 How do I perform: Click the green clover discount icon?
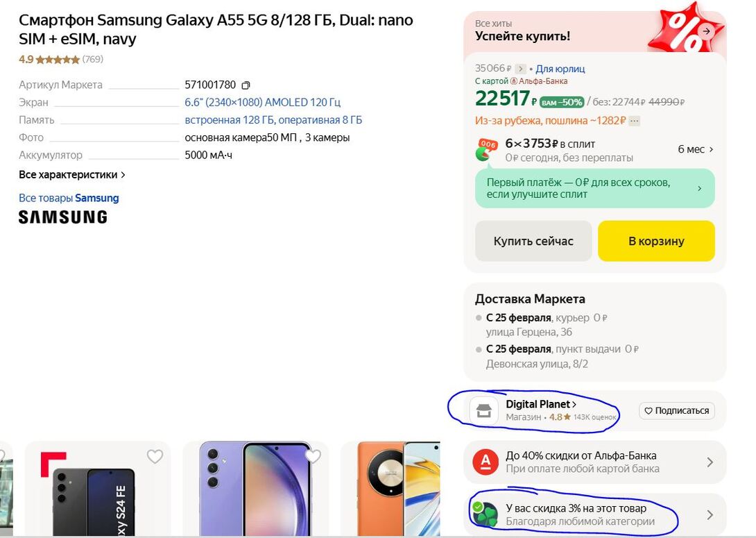click(485, 514)
